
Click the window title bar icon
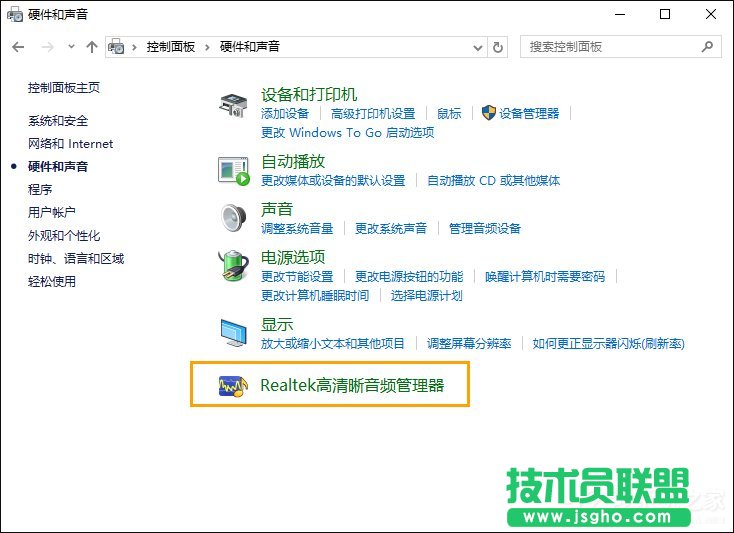(15, 14)
